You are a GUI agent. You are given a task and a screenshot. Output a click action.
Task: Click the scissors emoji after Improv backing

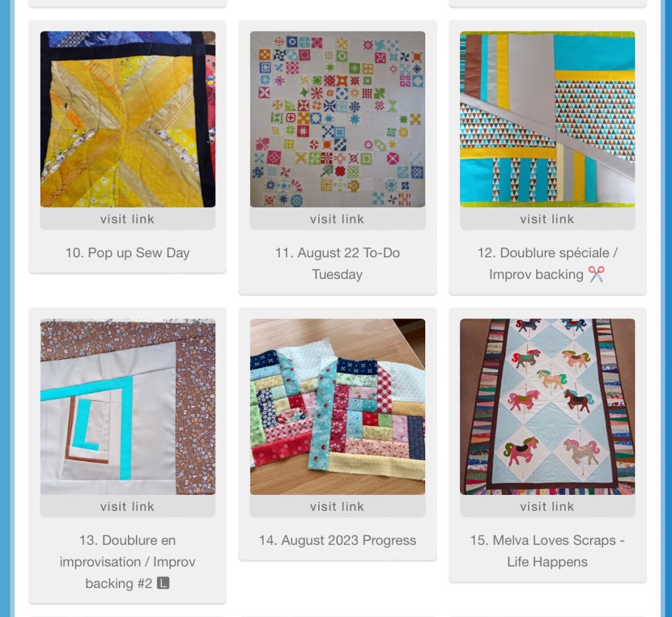pos(596,274)
